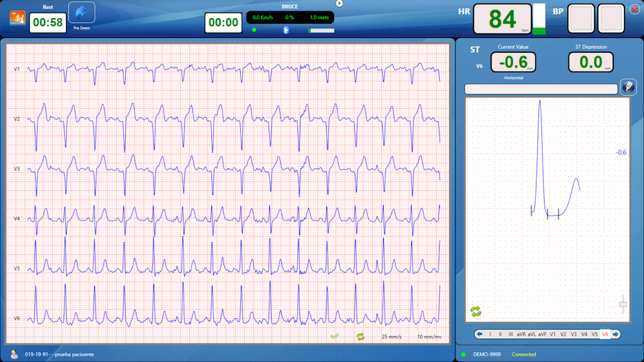Go to next lead with right arrow
This screenshot has height=362, width=644.
pyautogui.click(x=615, y=334)
